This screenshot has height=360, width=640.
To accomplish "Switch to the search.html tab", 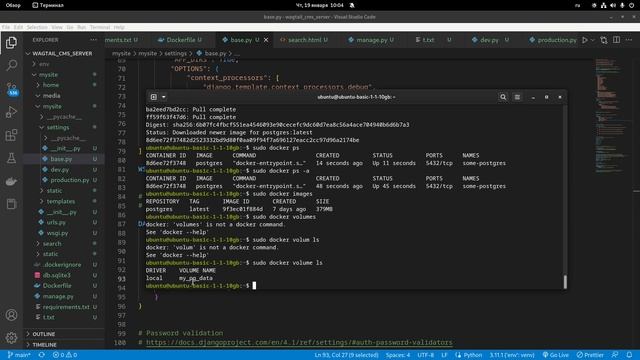I will pos(304,40).
